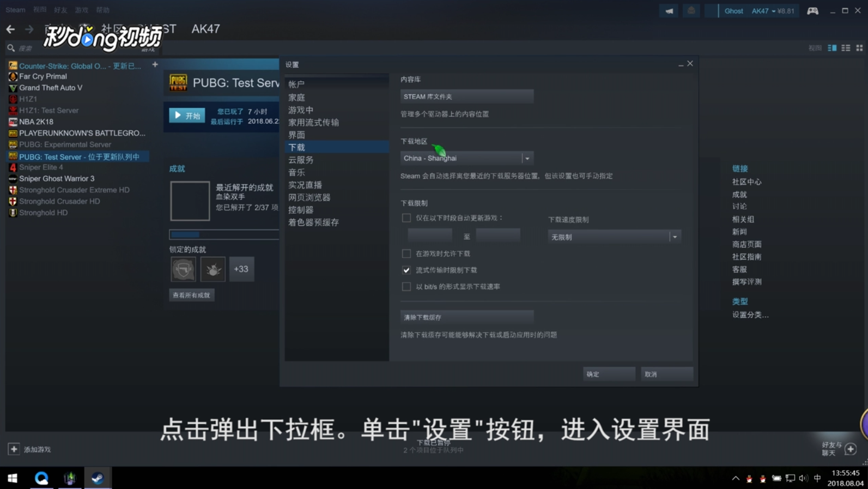Click the shield locked achievement icon
Screen dimensions: 868x489
point(183,269)
